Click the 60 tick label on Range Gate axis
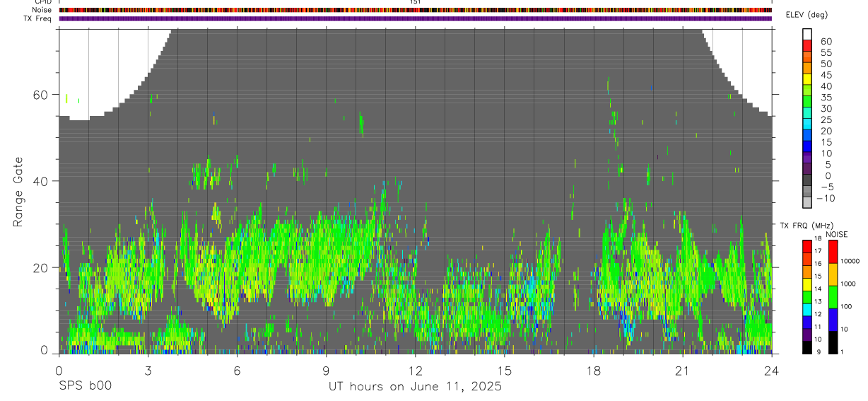This screenshot has width=868, height=401. click(42, 95)
